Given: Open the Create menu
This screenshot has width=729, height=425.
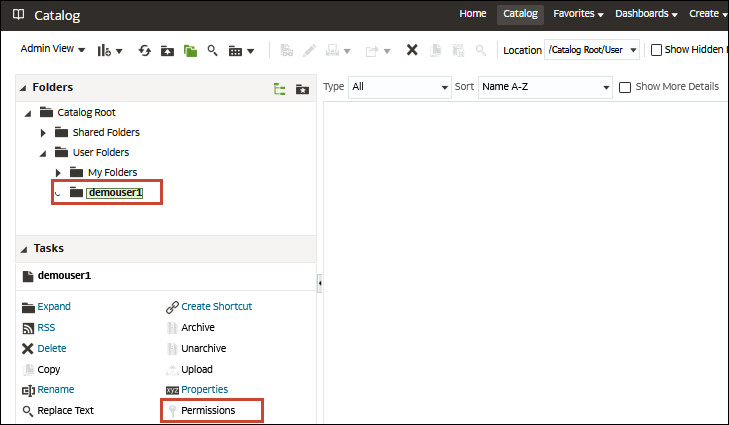Looking at the screenshot, I should (708, 13).
